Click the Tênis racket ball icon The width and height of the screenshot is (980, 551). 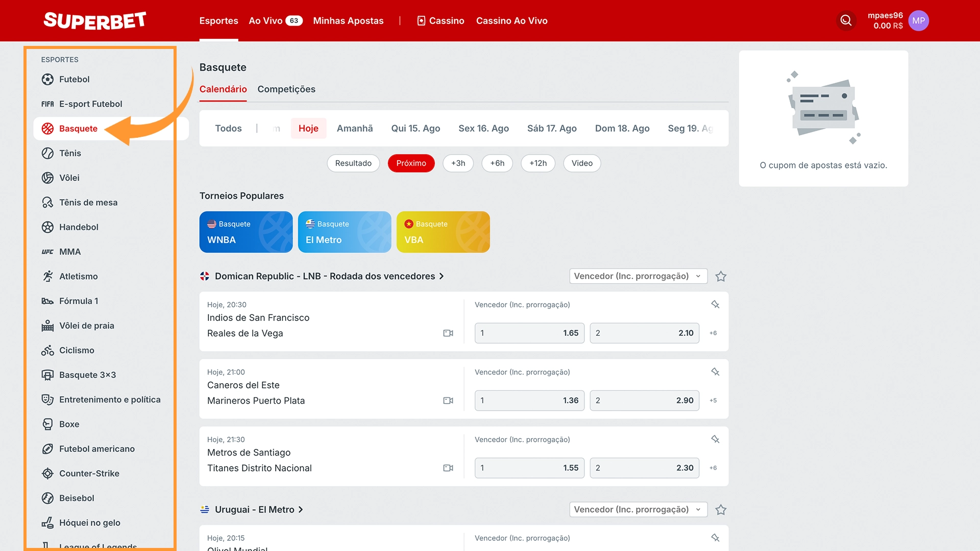[47, 153]
